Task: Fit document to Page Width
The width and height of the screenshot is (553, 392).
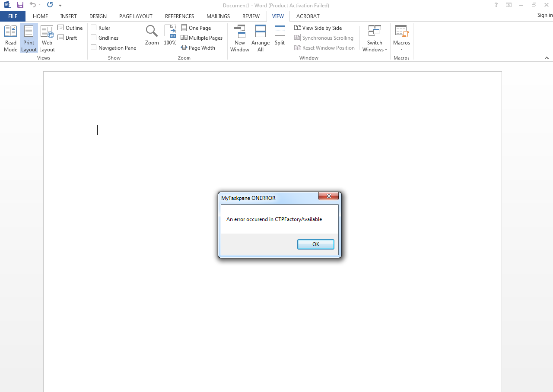Action: [x=198, y=47]
